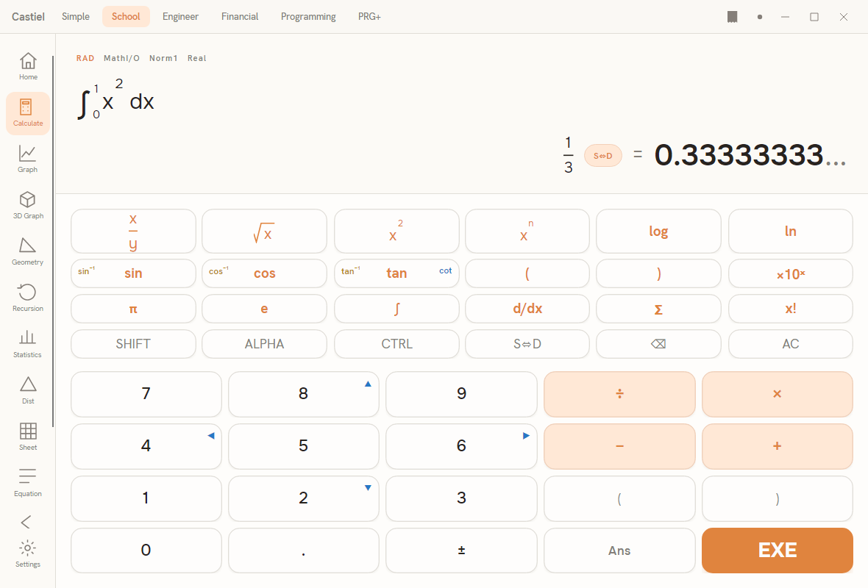The width and height of the screenshot is (868, 588).
Task: Open the 3D Graph cube icon
Action: pyautogui.click(x=28, y=206)
